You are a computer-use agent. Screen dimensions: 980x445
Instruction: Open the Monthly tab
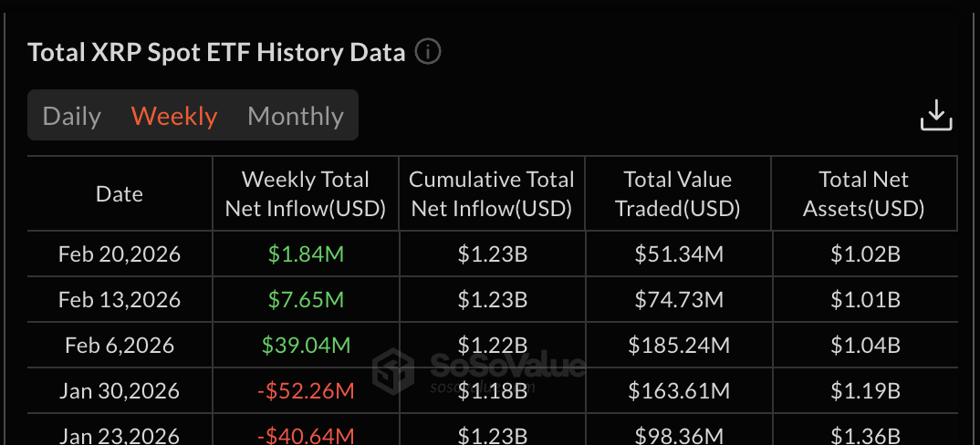coord(296,116)
